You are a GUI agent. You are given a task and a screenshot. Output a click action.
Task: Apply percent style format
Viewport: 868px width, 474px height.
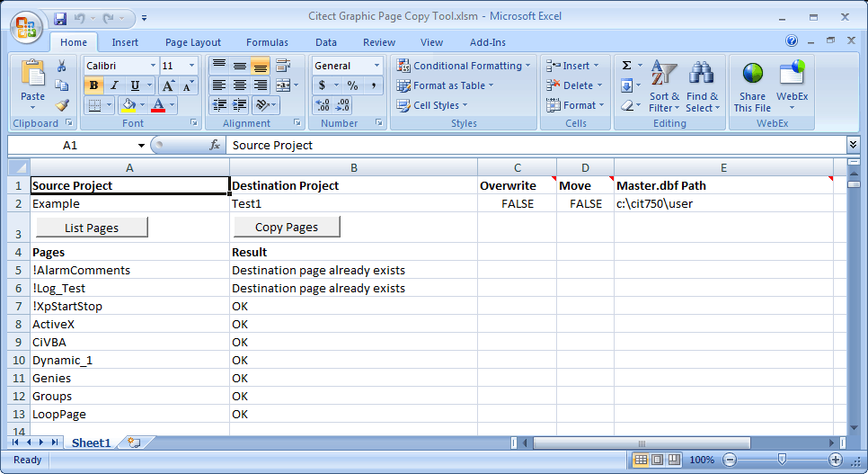pos(352,85)
